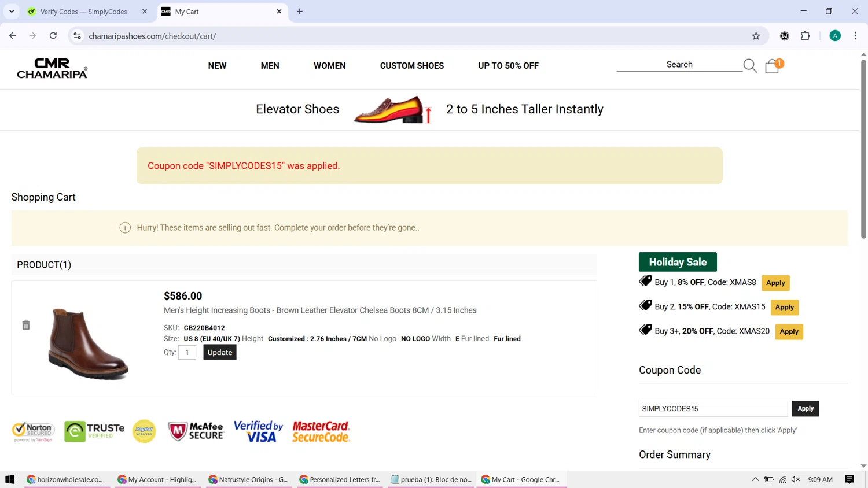Viewport: 868px width, 488px height.
Task: Click the Verified by Visa badge
Action: point(258,431)
